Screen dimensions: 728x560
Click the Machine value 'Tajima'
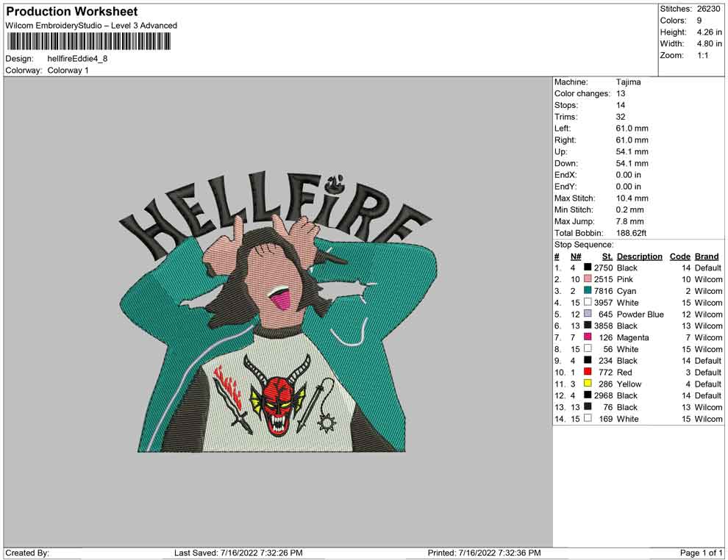(628, 82)
